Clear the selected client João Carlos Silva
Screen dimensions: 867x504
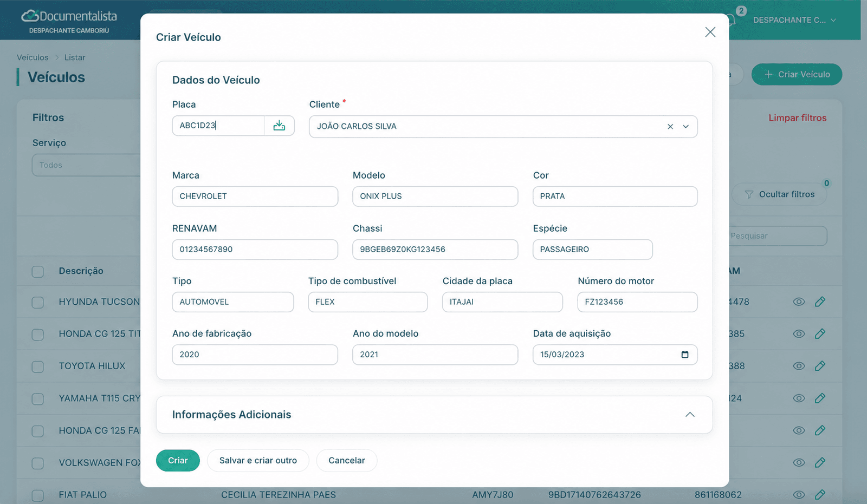click(x=670, y=127)
